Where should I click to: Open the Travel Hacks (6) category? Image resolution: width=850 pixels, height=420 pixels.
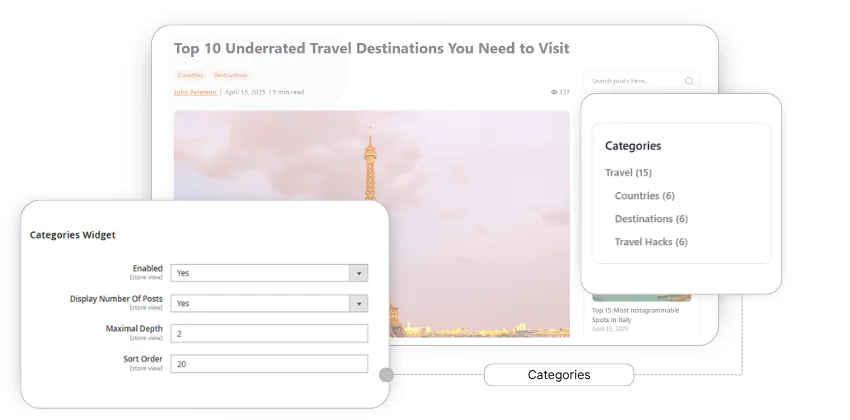tap(651, 242)
